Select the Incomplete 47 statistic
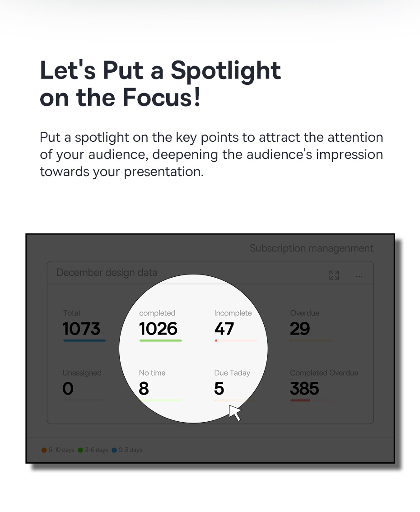 [224, 328]
